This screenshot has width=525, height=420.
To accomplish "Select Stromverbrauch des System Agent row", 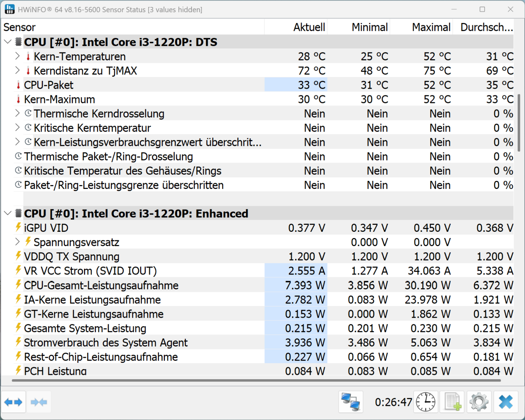I will coord(264,343).
